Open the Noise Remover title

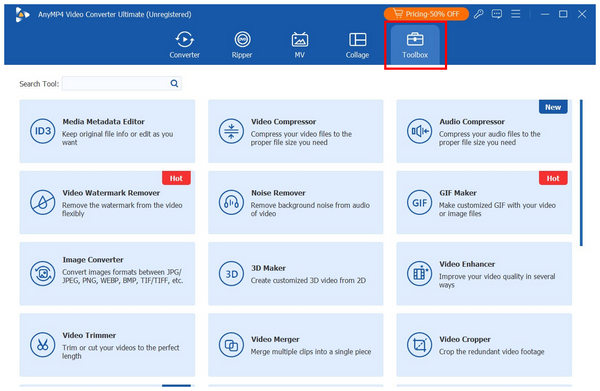(278, 193)
